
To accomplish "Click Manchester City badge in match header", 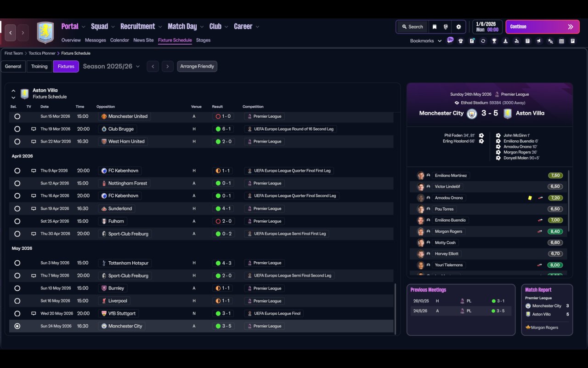I will pyautogui.click(x=472, y=114).
